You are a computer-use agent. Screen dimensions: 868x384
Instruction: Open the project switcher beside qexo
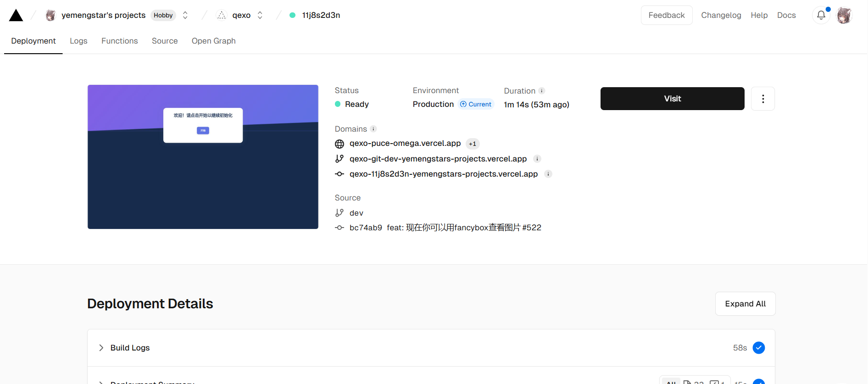tap(260, 15)
